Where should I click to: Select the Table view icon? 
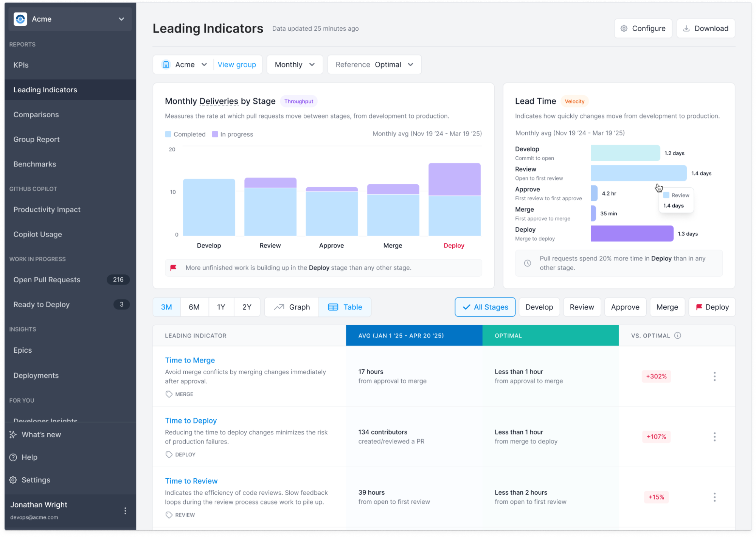point(333,307)
